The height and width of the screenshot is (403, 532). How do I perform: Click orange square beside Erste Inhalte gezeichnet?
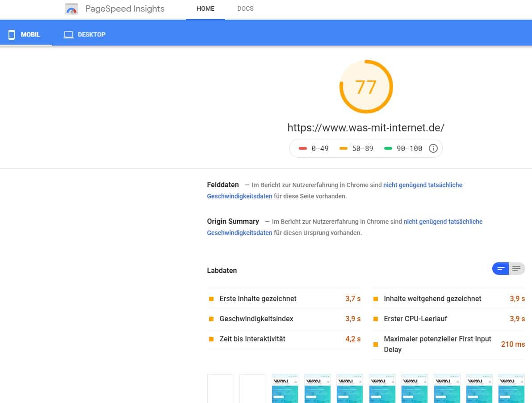click(x=211, y=299)
